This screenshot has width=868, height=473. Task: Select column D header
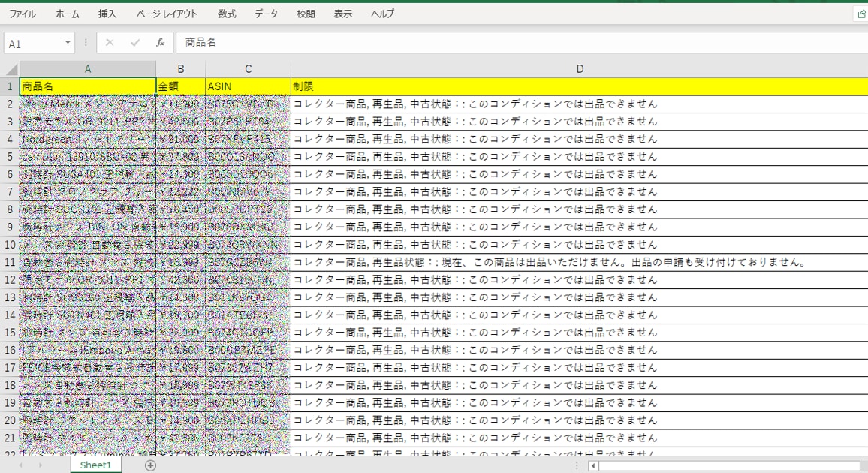click(580, 69)
